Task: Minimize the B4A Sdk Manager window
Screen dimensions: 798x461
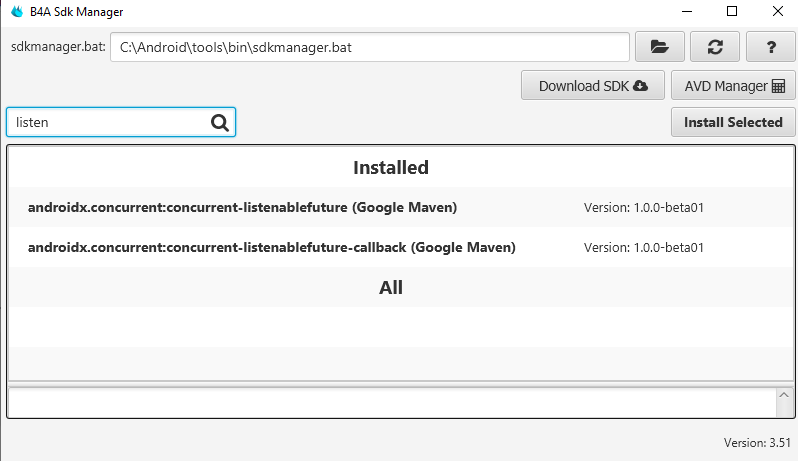Action: 685,12
